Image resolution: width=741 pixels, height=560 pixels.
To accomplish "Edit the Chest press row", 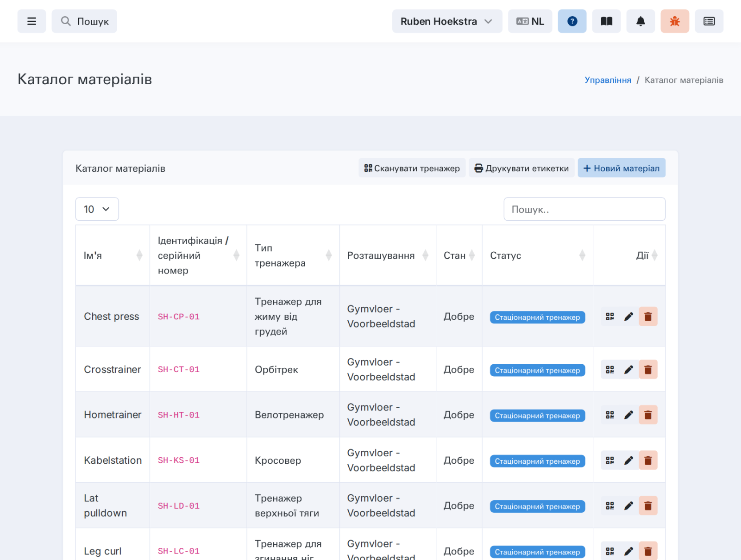I will [628, 317].
